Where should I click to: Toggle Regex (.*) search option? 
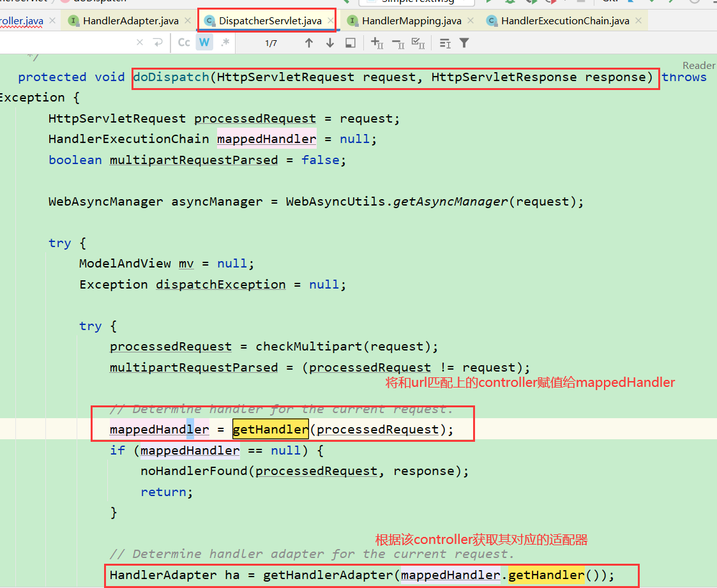(225, 43)
